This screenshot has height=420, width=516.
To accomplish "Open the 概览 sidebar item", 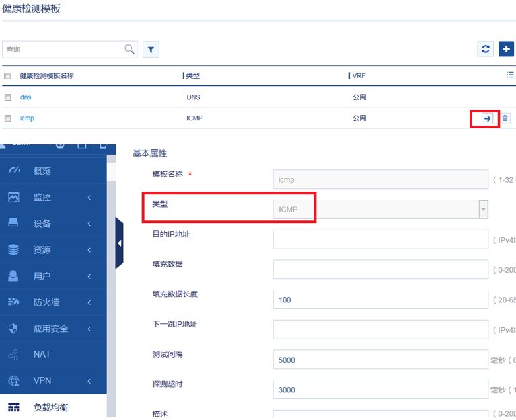I will tap(42, 171).
